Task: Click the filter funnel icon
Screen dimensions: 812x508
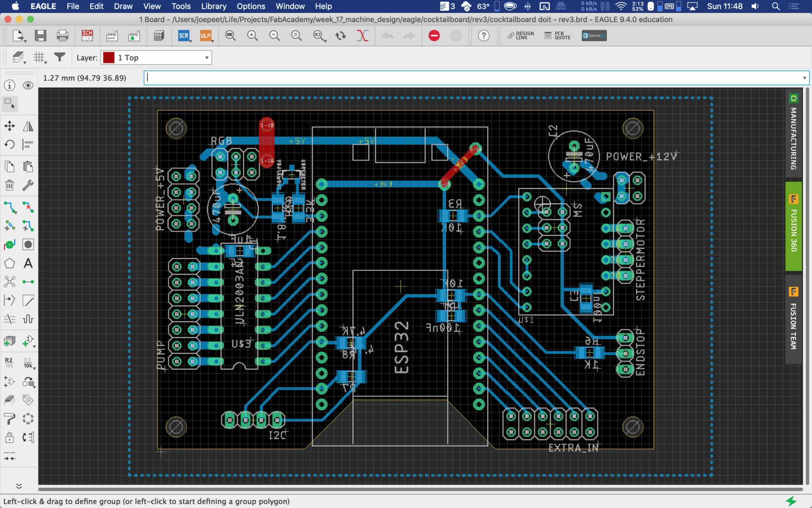Action: (x=60, y=57)
